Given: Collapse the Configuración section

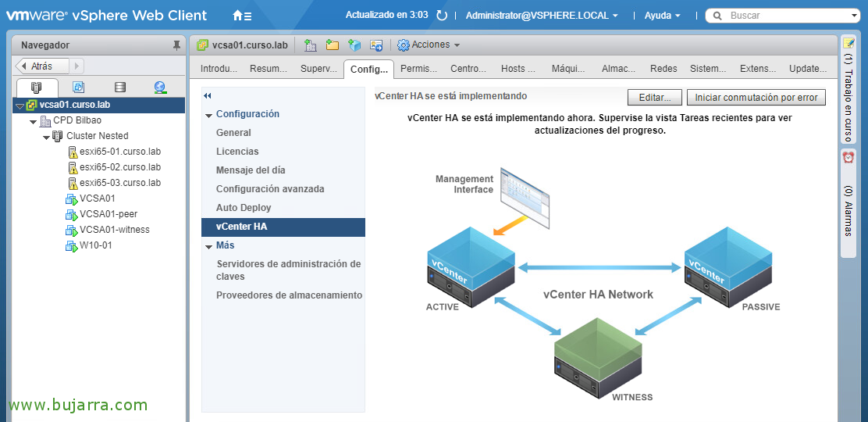Looking at the screenshot, I should (208, 115).
